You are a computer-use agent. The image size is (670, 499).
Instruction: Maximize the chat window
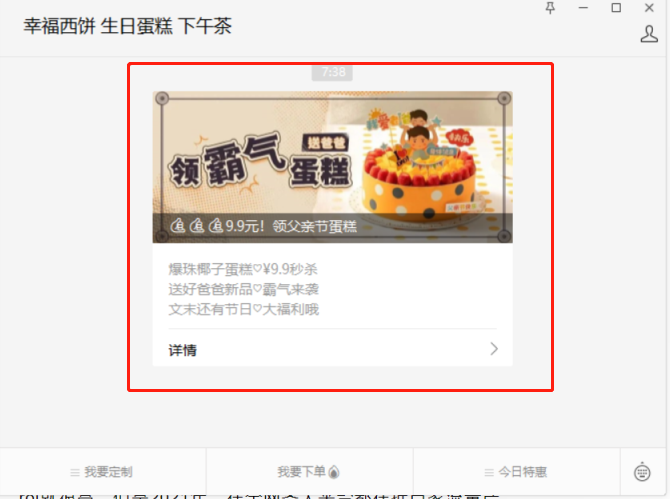coord(616,8)
